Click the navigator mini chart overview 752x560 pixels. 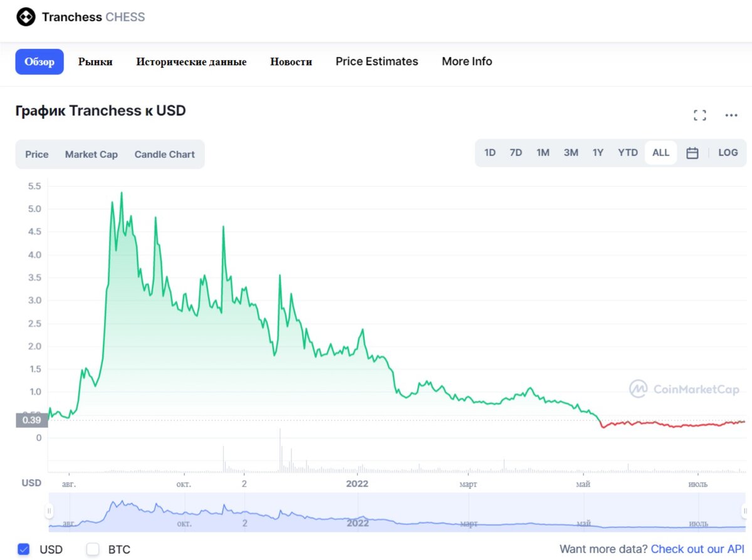(397, 512)
